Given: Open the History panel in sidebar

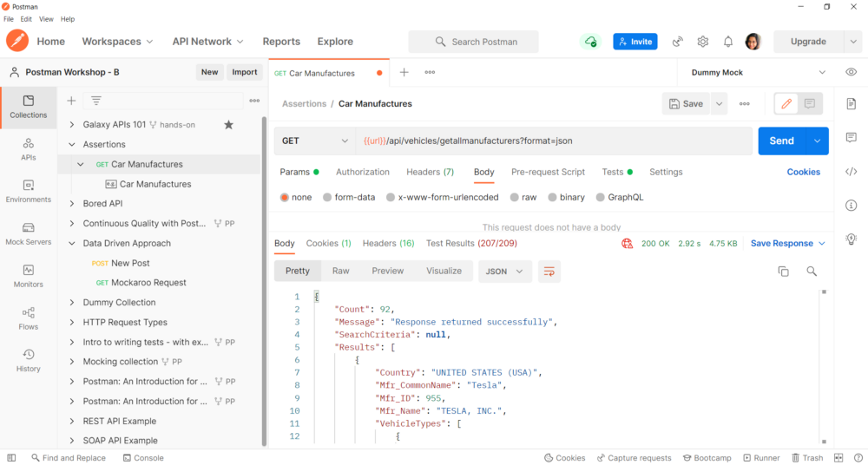Looking at the screenshot, I should 28,360.
